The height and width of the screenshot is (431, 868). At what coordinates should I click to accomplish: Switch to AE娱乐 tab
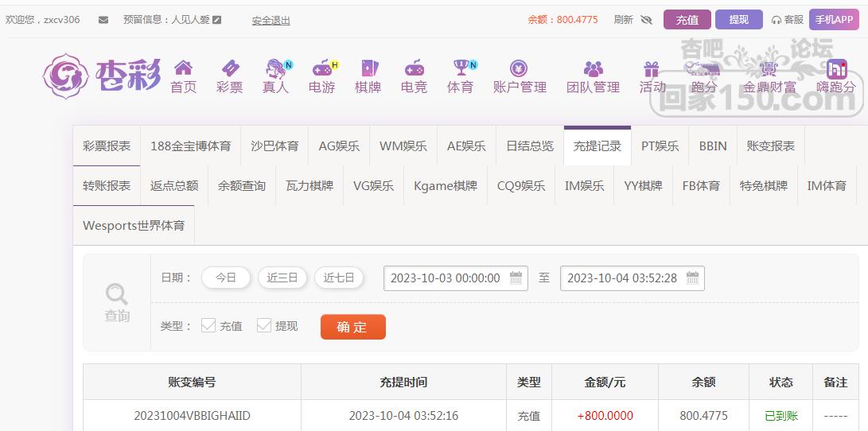(x=467, y=146)
